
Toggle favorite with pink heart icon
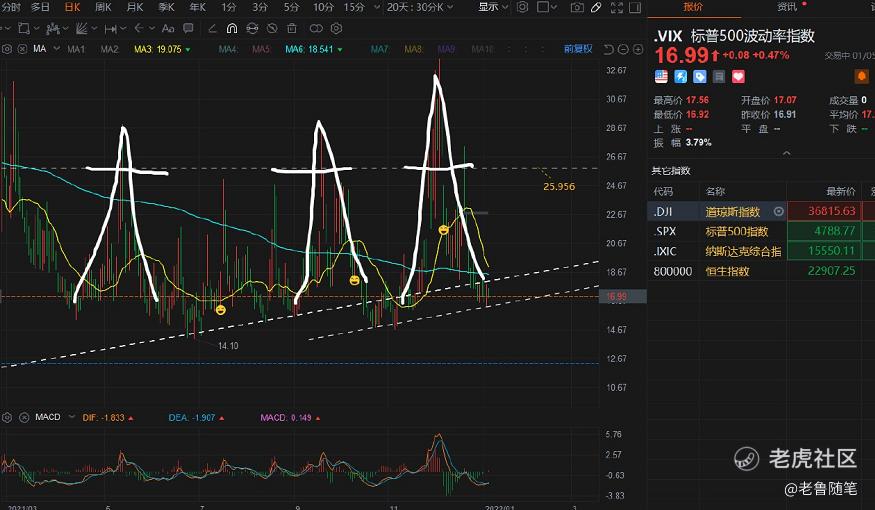pos(738,76)
